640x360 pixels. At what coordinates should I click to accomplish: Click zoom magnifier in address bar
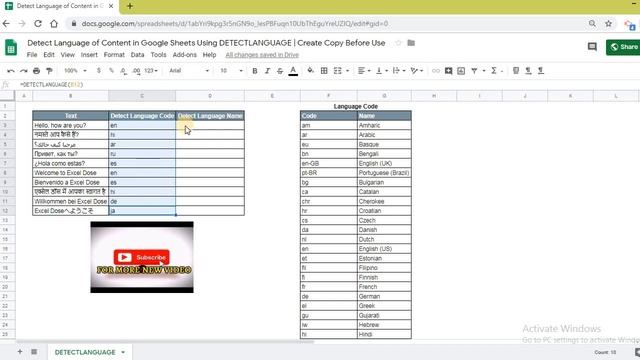click(x=592, y=24)
